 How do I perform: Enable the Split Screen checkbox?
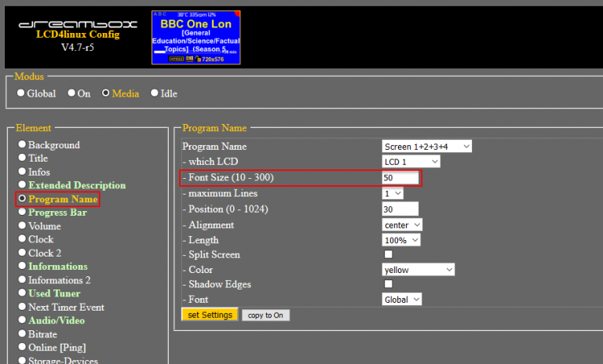coord(388,255)
